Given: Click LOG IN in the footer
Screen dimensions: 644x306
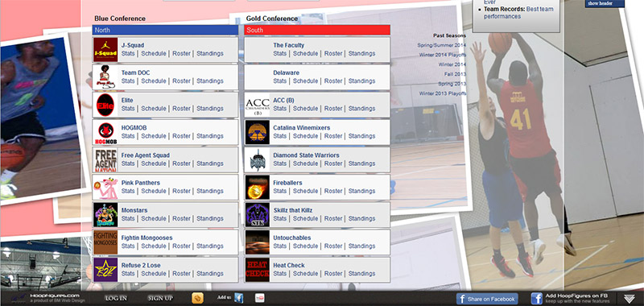Looking at the screenshot, I should click(116, 299).
